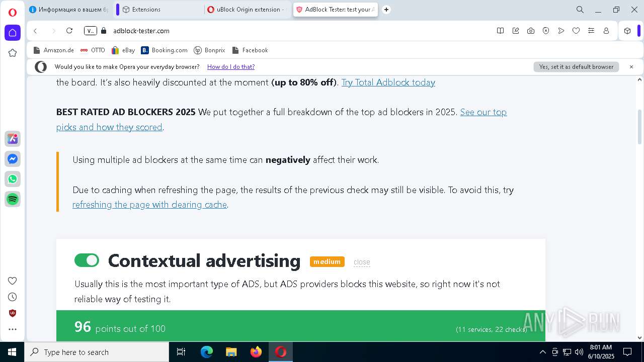
Task: Switch to the Информация о вашем tab
Action: [x=68, y=10]
